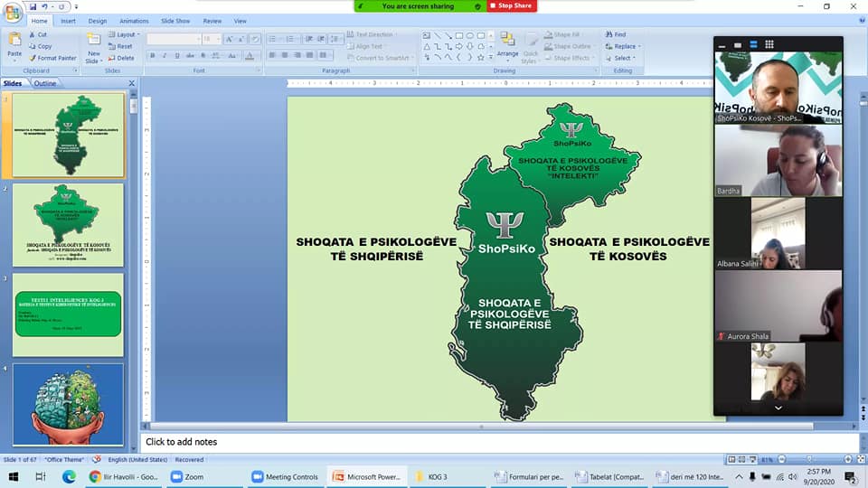The height and width of the screenshot is (488, 868).
Task: Open the Slide Show ribbon tab
Action: click(x=175, y=21)
